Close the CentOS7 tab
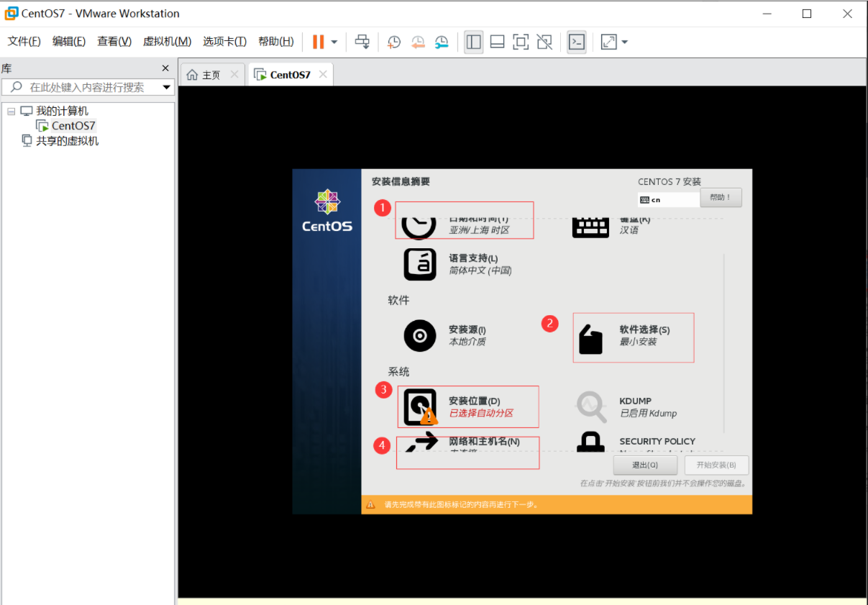This screenshot has width=868, height=605. pyautogui.click(x=323, y=74)
